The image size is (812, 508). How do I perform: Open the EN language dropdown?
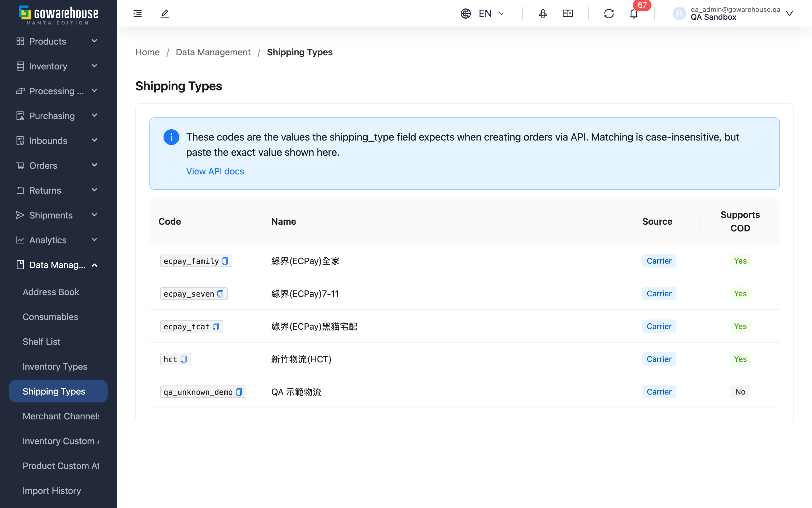tap(491, 14)
